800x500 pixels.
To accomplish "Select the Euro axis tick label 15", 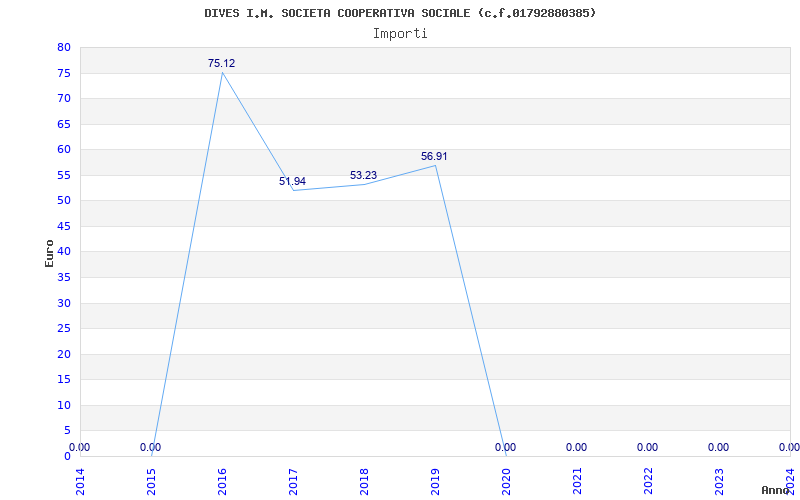I will coord(64,380).
